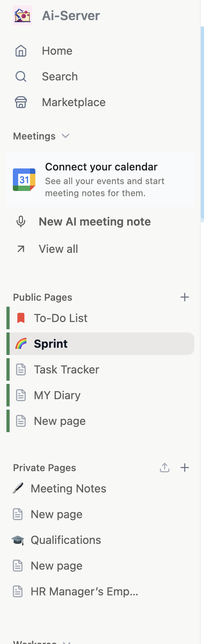
Task: Click Connect your calendar link
Action: [101, 167]
